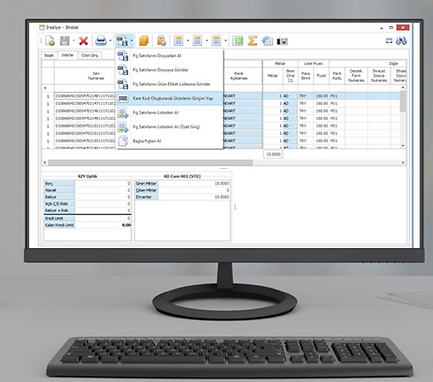Select Fiş Satırlarını Ürün Etiket Listesine Gönder
Screen dimensions: 433x382
pos(169,84)
